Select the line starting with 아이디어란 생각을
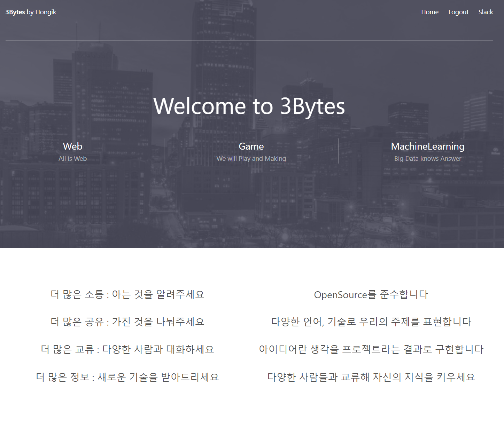This screenshot has width=504, height=421. click(371, 349)
